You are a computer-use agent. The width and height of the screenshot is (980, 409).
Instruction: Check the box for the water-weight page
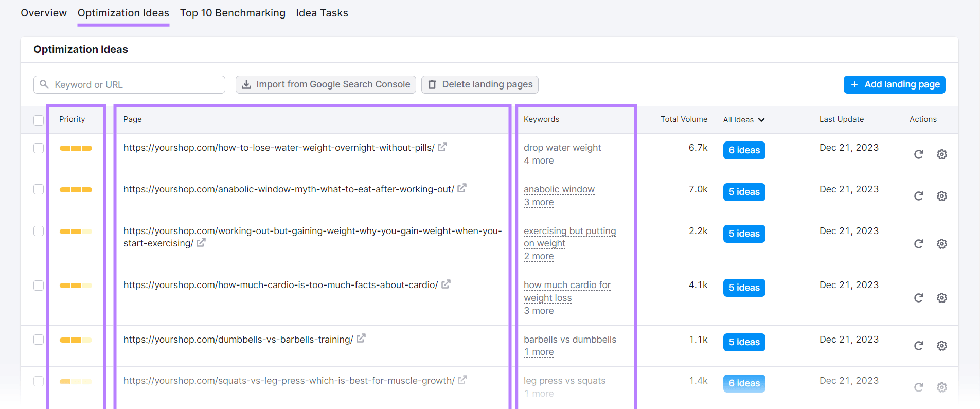(x=39, y=148)
